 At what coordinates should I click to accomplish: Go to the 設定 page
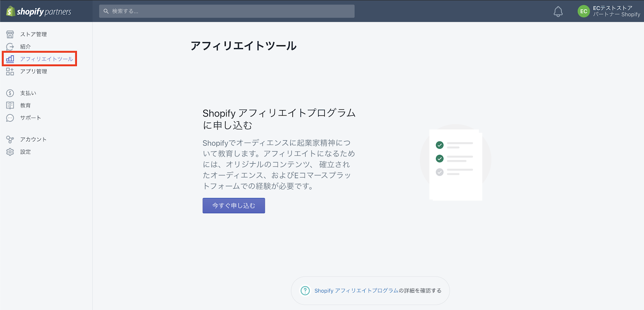[x=25, y=152]
